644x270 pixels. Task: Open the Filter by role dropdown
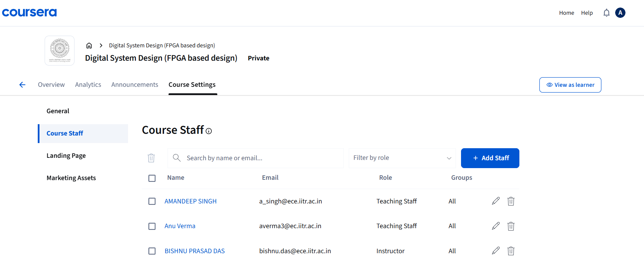[402, 158]
